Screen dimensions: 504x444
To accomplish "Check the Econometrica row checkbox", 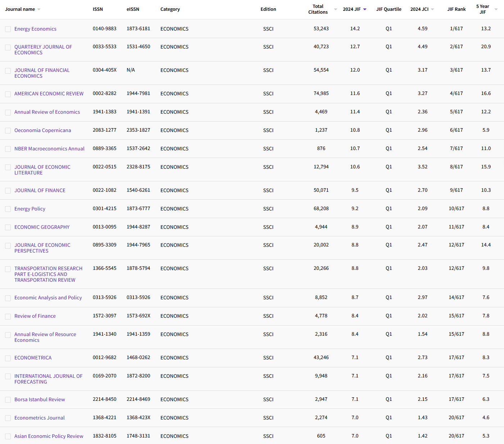I will (8, 358).
